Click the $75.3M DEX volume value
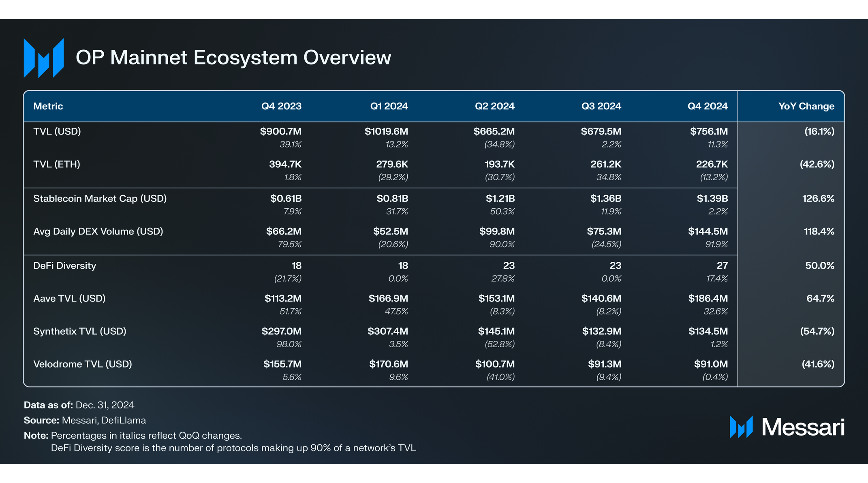This screenshot has width=868, height=483. [604, 231]
